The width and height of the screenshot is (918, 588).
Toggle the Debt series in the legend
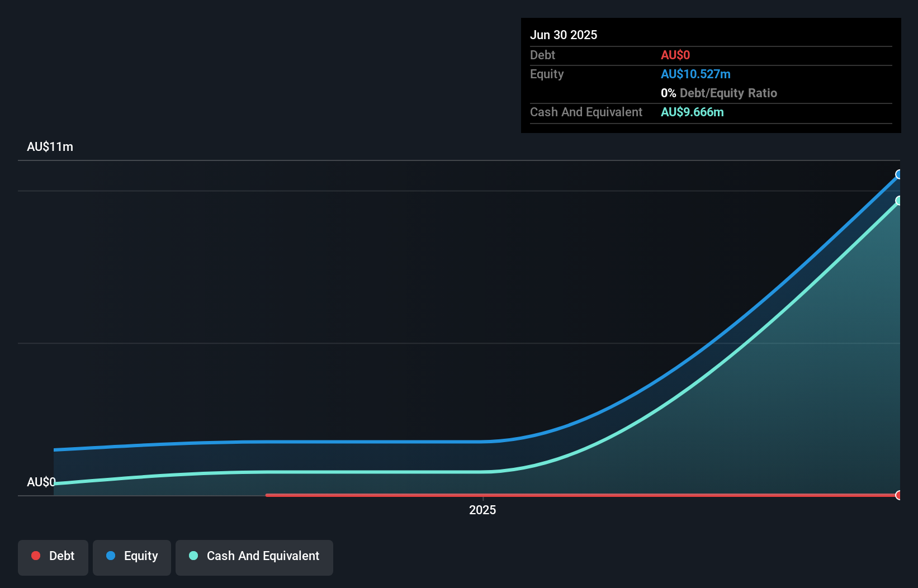[53, 556]
